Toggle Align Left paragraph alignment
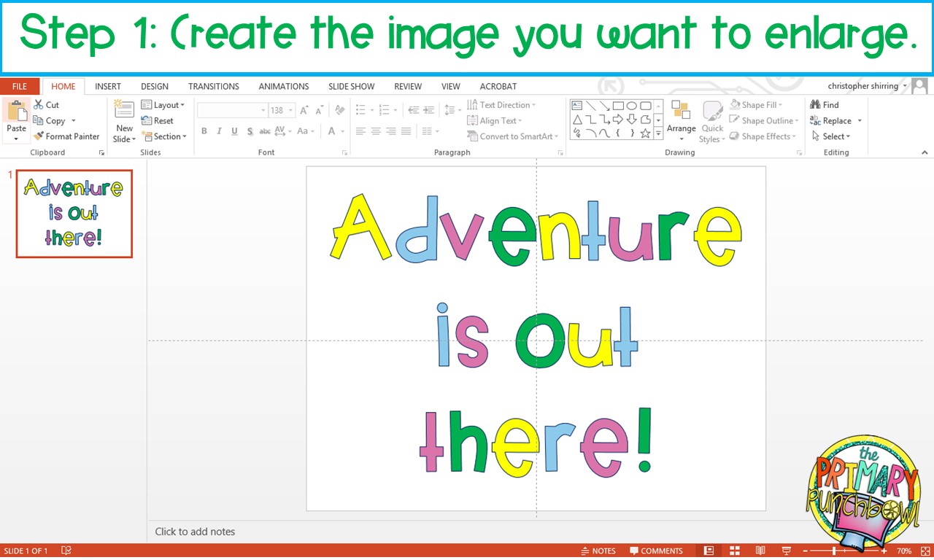This screenshot has width=934, height=560. point(360,131)
